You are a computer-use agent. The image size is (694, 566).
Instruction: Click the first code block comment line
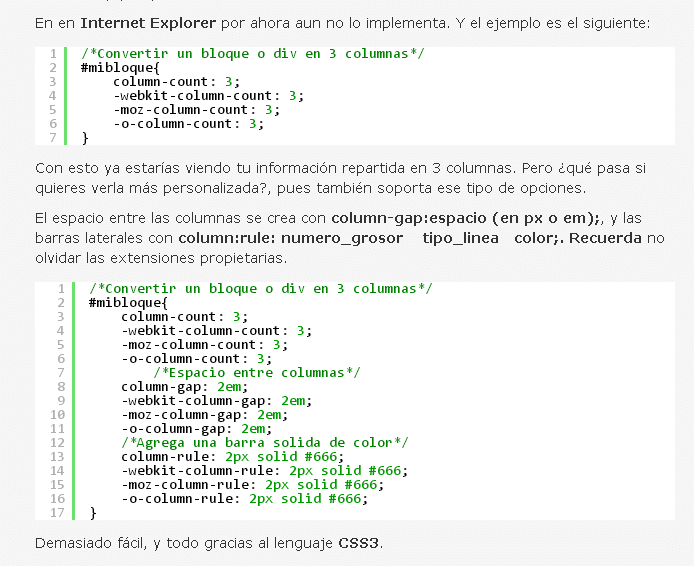[x=253, y=54]
